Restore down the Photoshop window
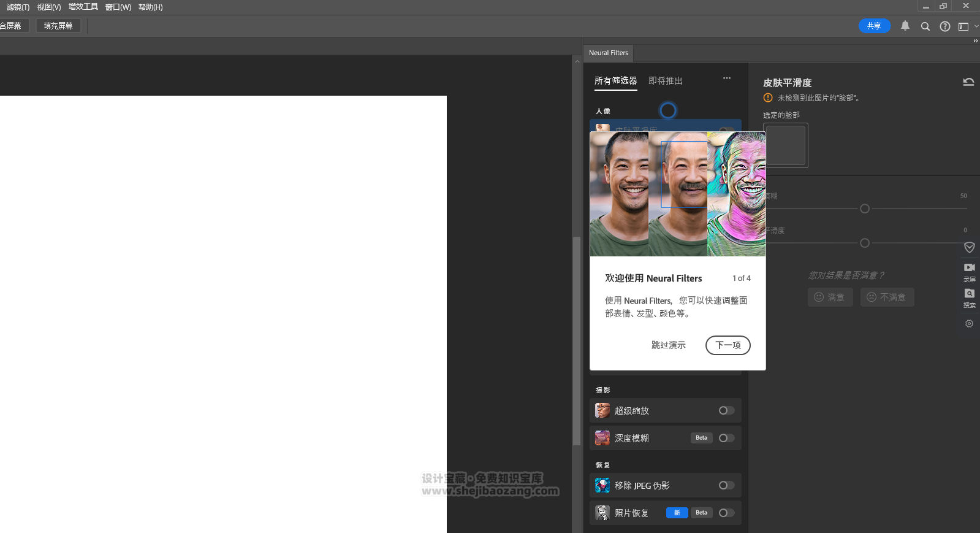This screenshot has width=980, height=533. tap(943, 6)
